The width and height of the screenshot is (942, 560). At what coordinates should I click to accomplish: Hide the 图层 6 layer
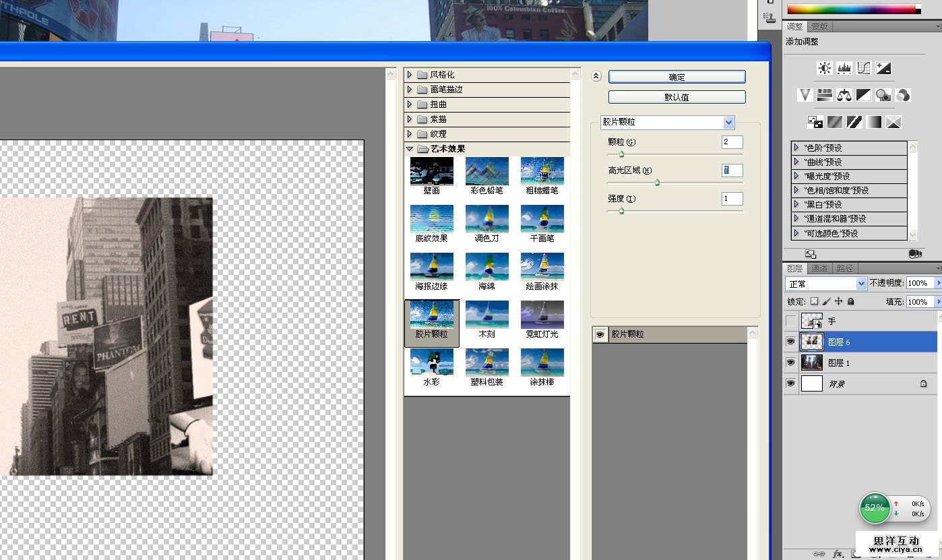coord(790,342)
